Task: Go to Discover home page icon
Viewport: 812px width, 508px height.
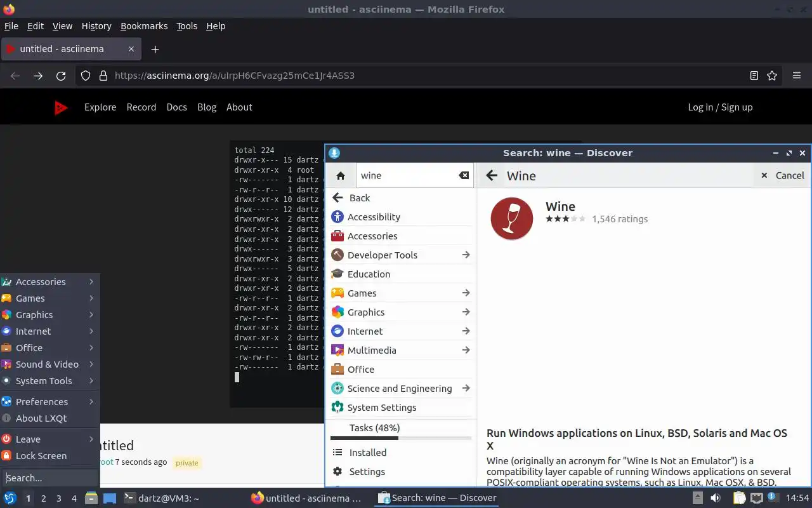Action: [x=341, y=176]
